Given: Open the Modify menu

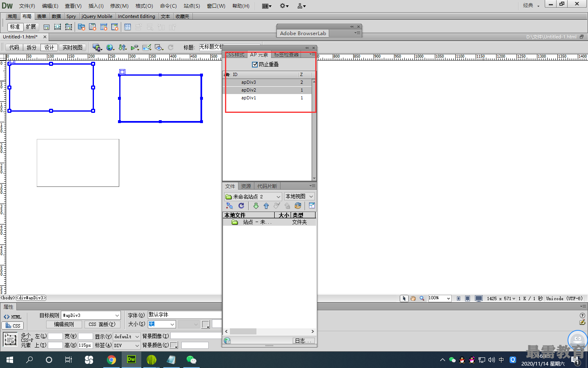Looking at the screenshot, I should [x=119, y=6].
